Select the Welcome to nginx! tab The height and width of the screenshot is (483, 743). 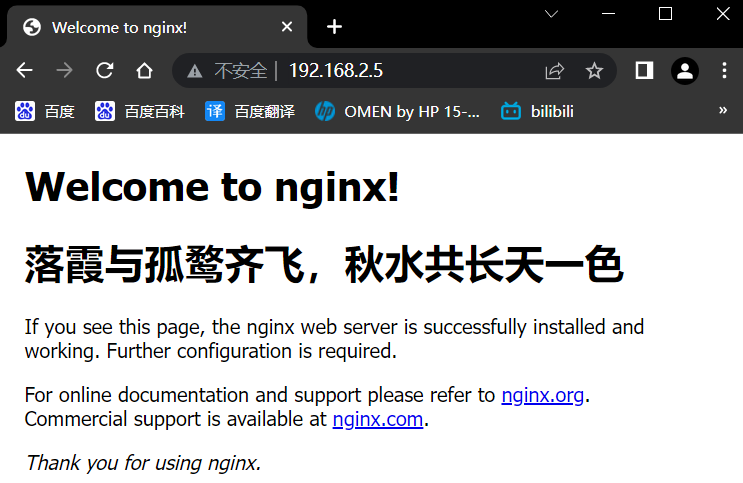[157, 27]
